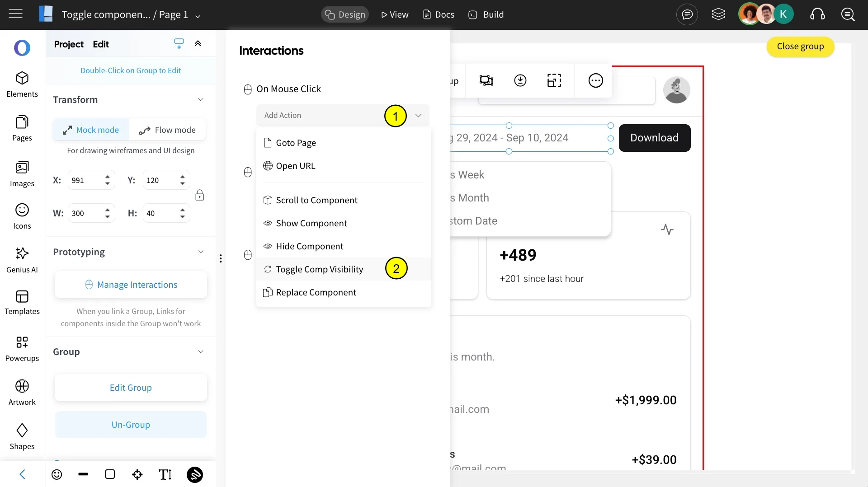Click the resize frames icon in floating toolbar

(486, 80)
